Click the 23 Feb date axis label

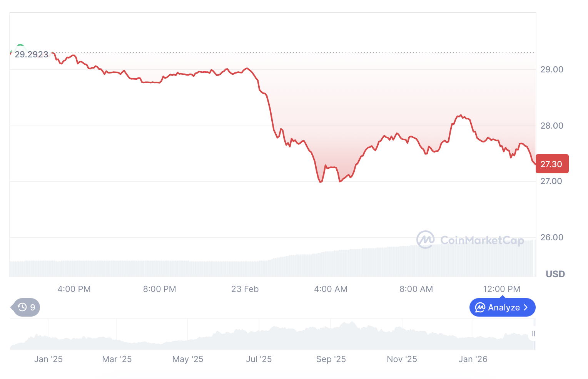tap(245, 289)
